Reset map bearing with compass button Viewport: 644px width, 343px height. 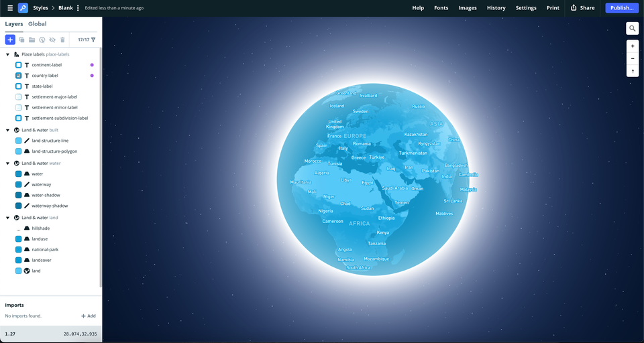(632, 71)
